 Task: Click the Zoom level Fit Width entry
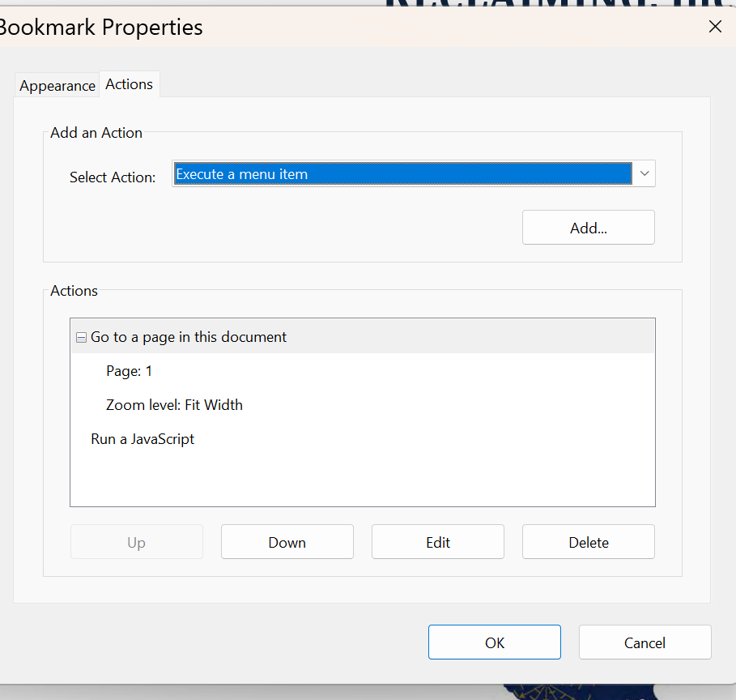174,404
